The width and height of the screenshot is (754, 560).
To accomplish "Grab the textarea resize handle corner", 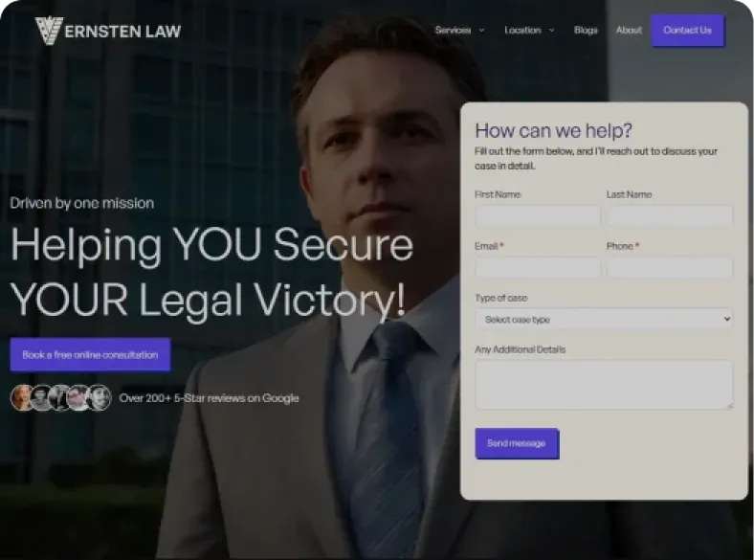I will (730, 407).
